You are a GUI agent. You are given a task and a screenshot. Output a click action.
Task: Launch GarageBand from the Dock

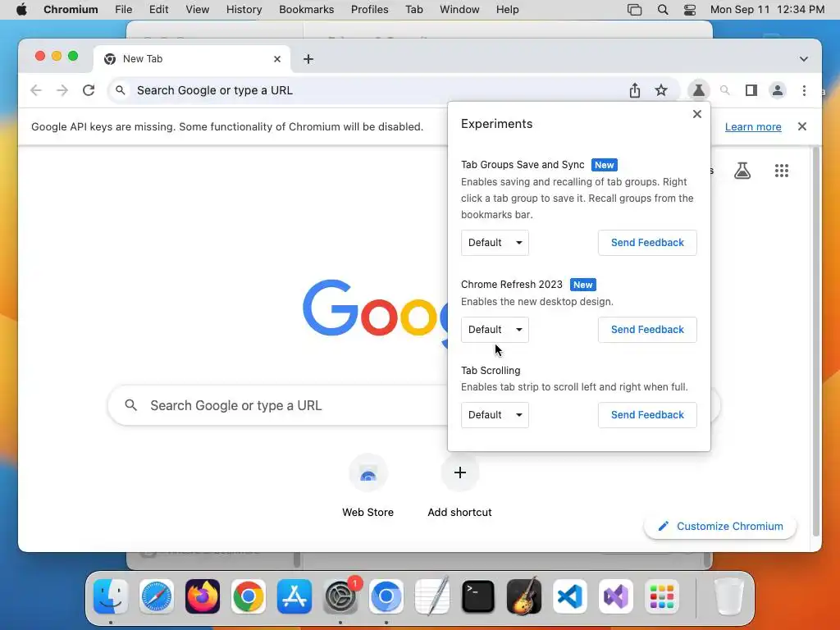coord(524,596)
